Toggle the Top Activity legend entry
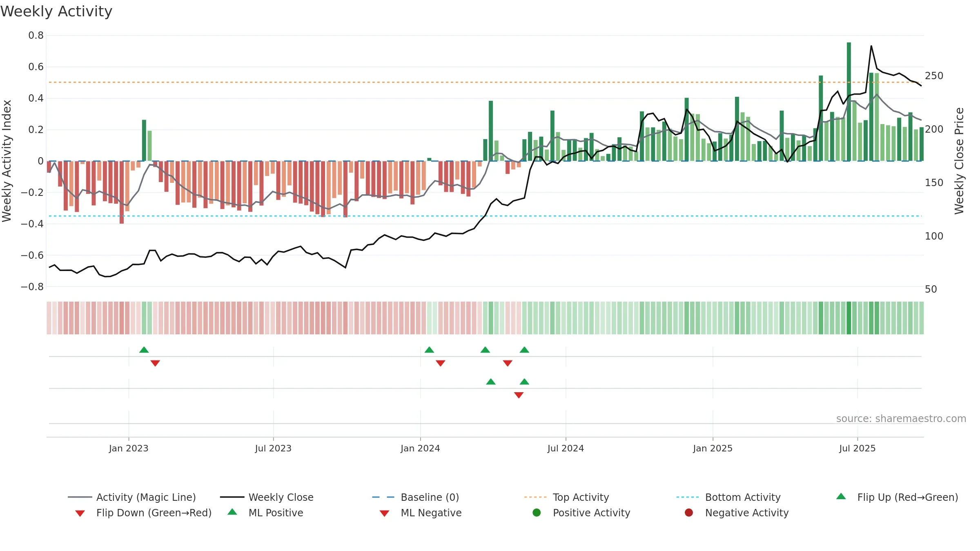This screenshot has width=980, height=551. click(x=566, y=497)
